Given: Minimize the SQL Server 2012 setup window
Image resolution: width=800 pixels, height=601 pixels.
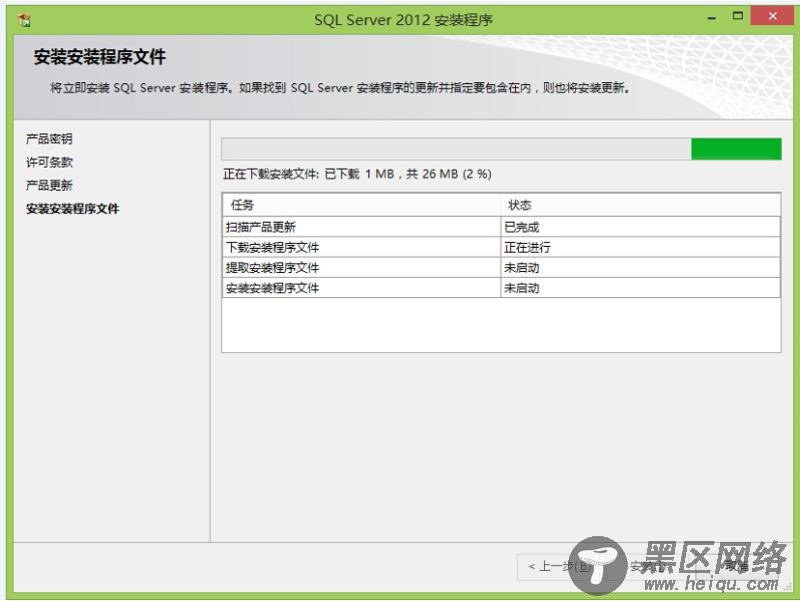Looking at the screenshot, I should [712, 18].
